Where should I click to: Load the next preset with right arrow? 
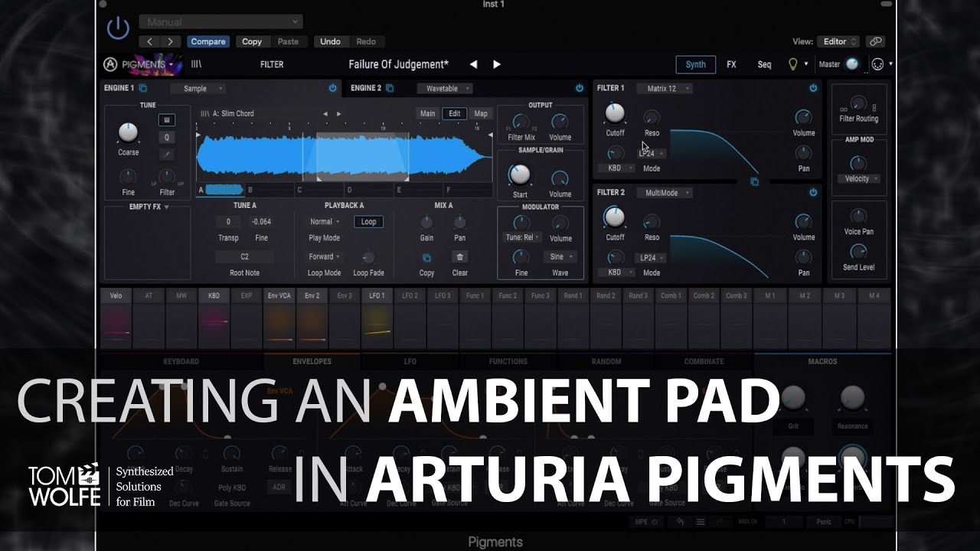496,64
